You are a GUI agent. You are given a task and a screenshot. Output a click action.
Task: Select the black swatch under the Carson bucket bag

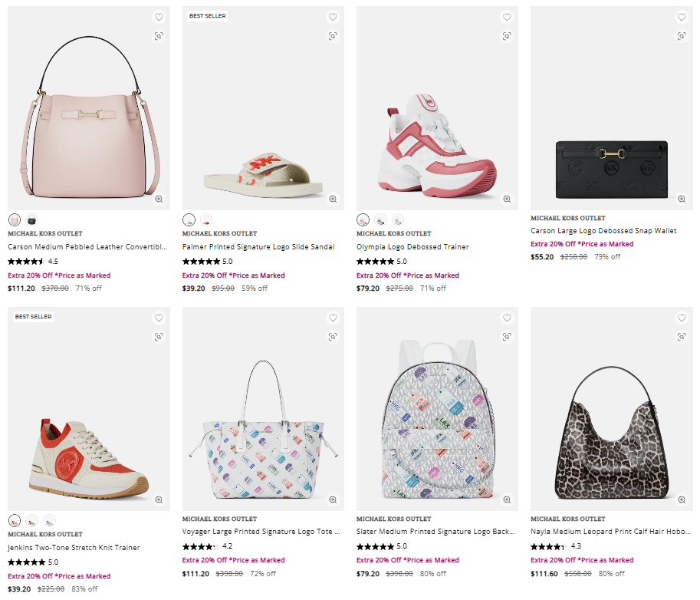click(31, 219)
